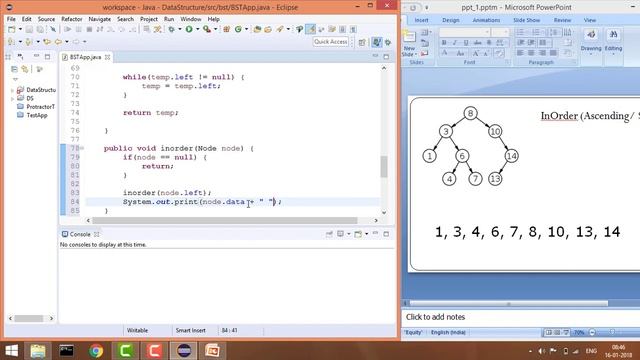The width and height of the screenshot is (640, 360).
Task: Select the BSTApp.java editor tab
Action: tap(85, 57)
